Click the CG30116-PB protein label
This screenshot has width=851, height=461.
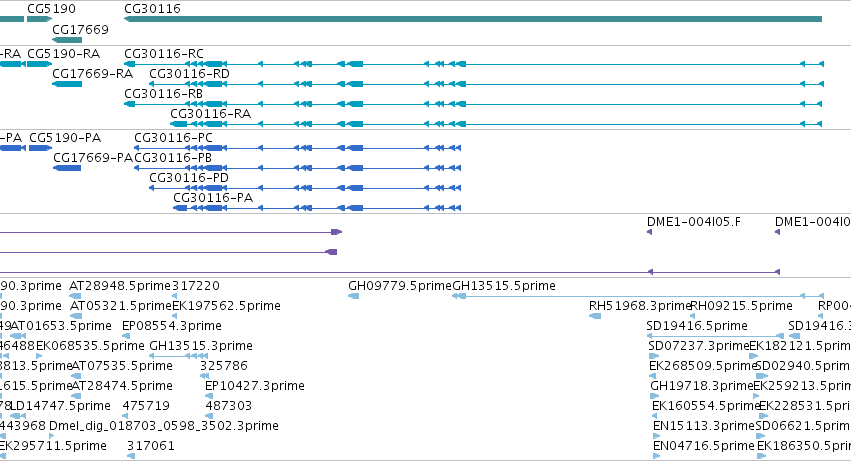[173, 158]
